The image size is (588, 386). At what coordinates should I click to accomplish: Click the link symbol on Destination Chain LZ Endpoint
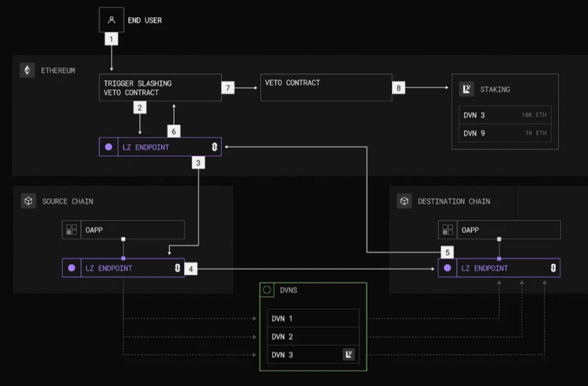pos(553,268)
